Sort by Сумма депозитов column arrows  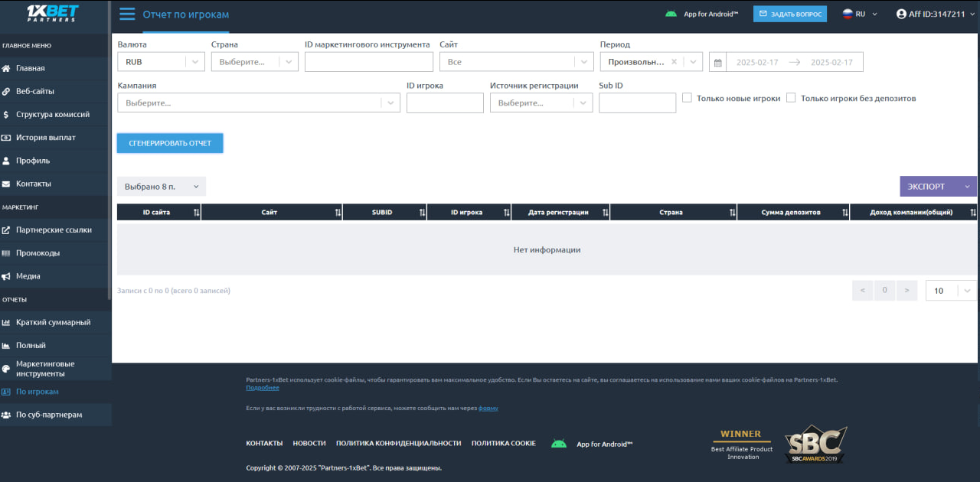coord(845,213)
